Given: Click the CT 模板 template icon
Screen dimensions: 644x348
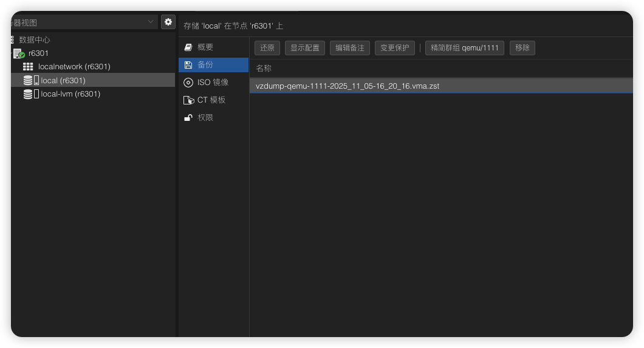Looking at the screenshot, I should point(188,100).
